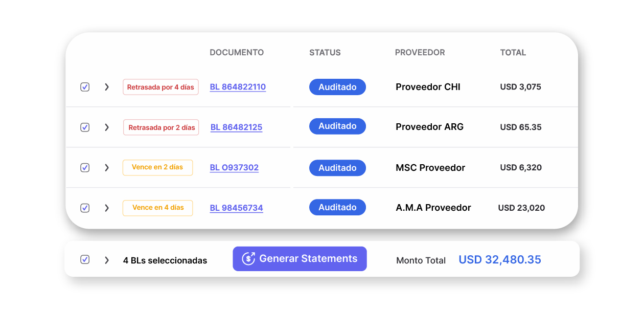Toggle the checkbox for Proveedor ARG row

(85, 127)
